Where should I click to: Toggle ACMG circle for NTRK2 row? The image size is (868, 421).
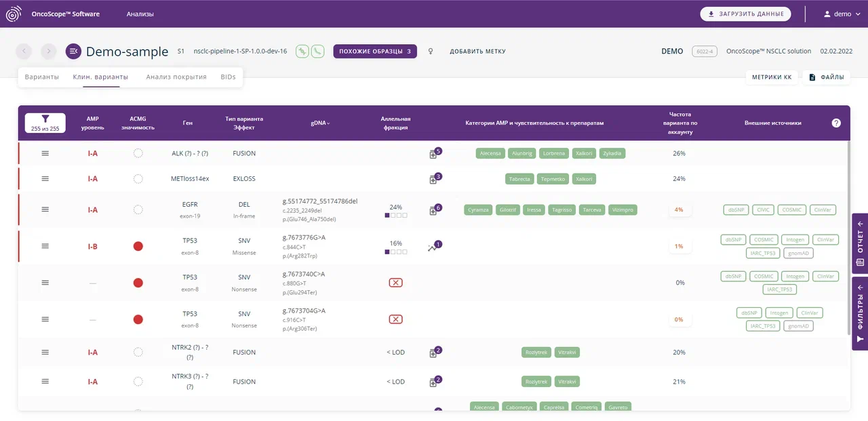(138, 352)
